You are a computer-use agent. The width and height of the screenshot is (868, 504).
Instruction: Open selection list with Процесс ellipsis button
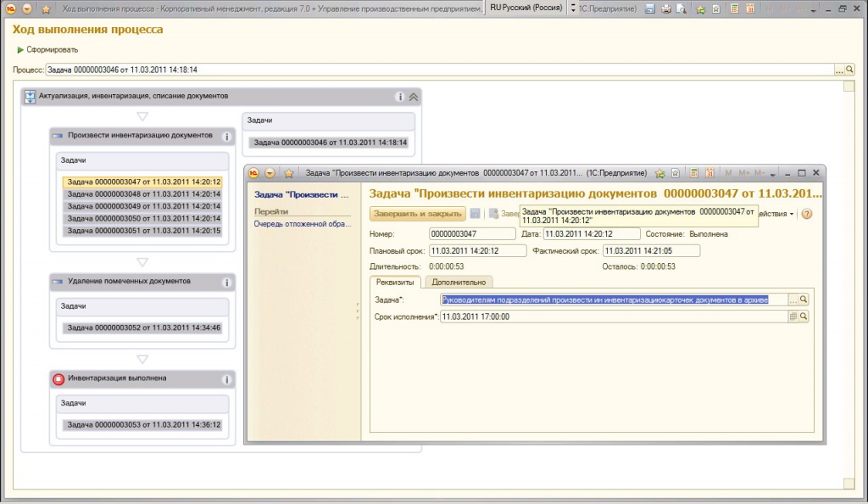840,70
